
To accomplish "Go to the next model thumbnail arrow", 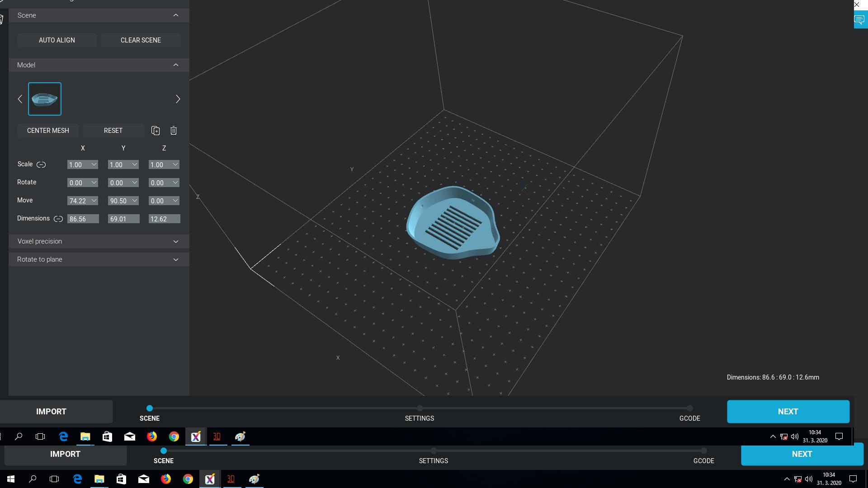I will tap(178, 99).
